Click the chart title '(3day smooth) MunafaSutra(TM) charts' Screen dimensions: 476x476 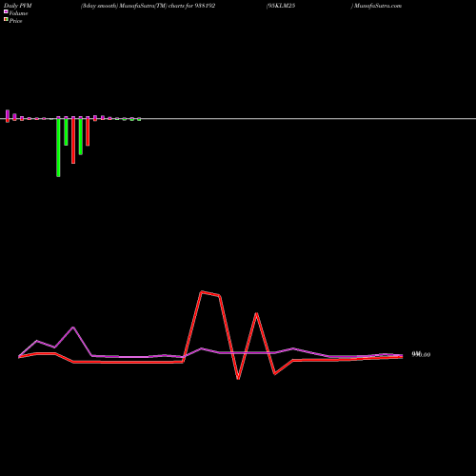(132, 6)
